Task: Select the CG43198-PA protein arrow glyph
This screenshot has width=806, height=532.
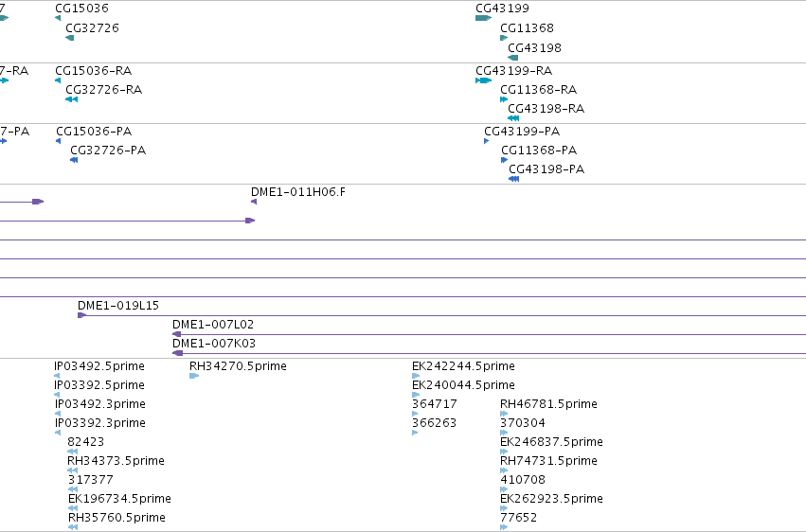Action: coord(513,179)
